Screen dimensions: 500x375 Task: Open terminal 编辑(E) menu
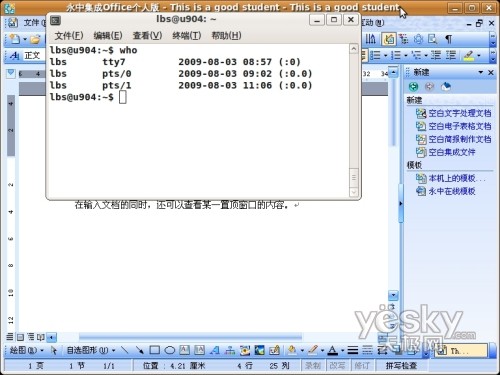click(108, 35)
